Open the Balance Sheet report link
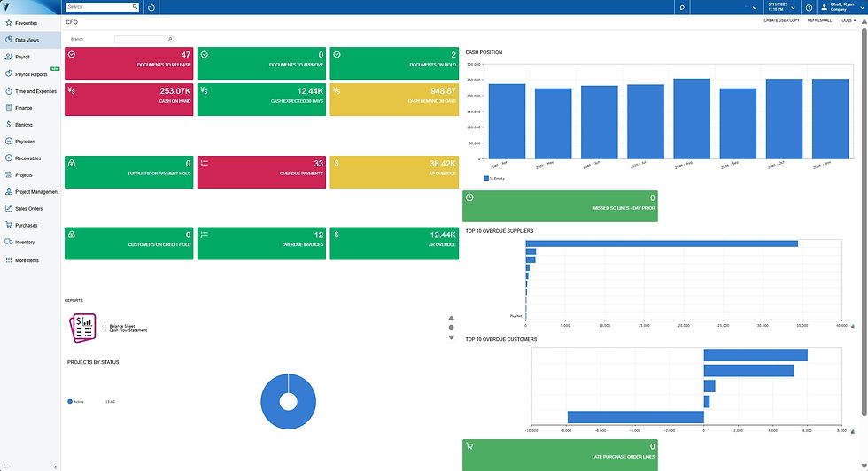This screenshot has width=868, height=471. [x=122, y=326]
